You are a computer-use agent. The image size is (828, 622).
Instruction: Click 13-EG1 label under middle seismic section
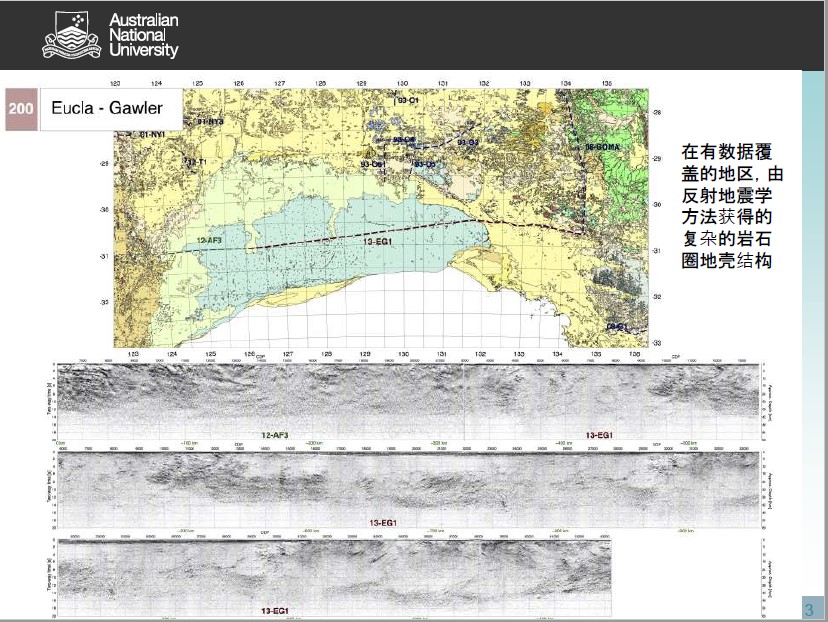coord(383,523)
